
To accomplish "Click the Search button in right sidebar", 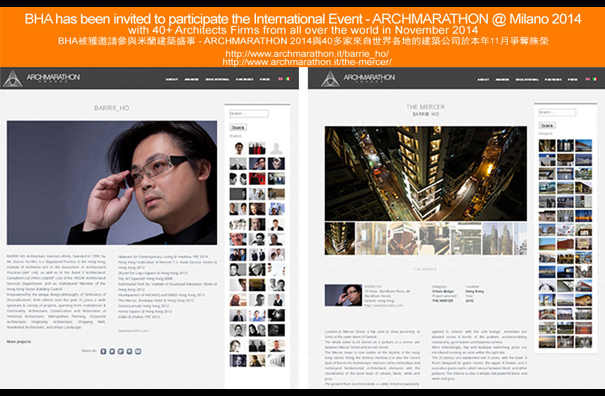I will (x=547, y=125).
